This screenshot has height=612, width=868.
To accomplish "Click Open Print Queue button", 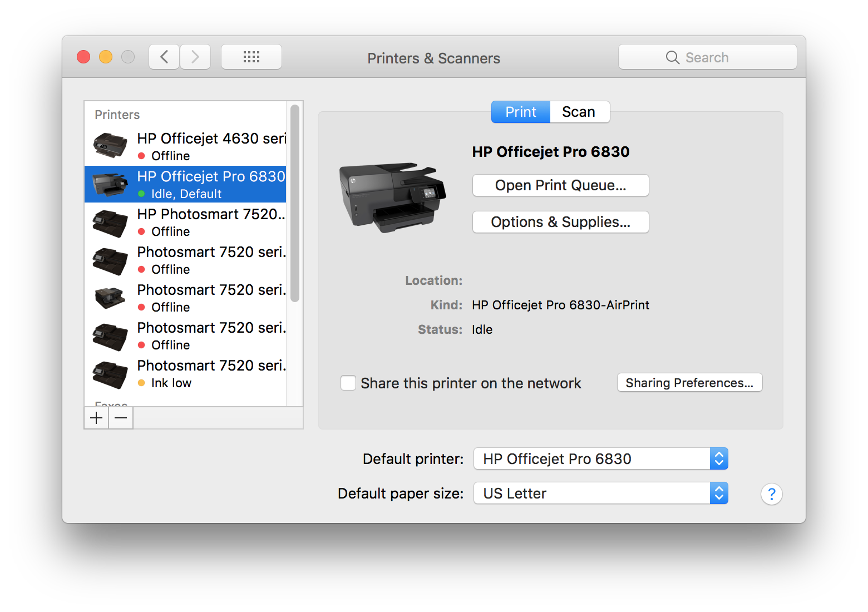I will pos(561,185).
